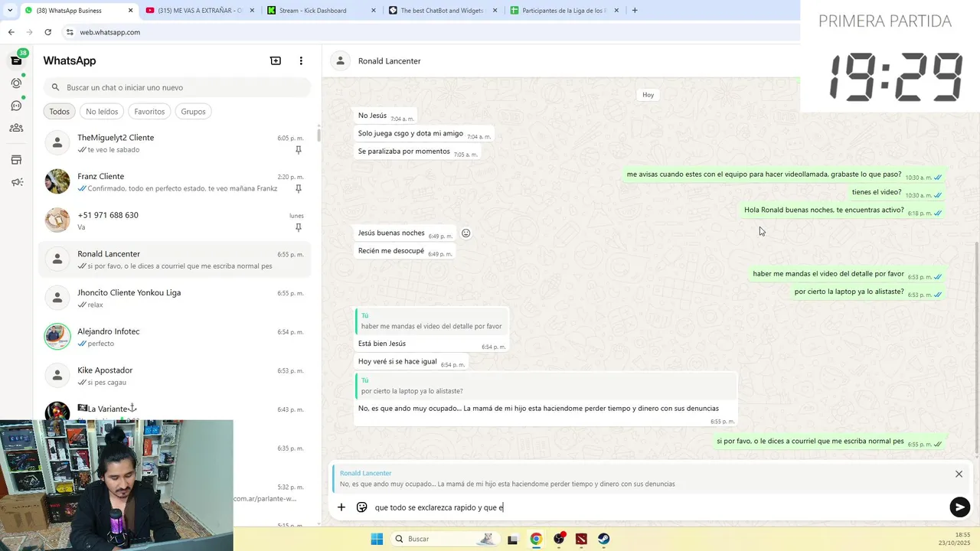
Task: Click Ronald Lancenter name in chat header
Action: point(389,60)
